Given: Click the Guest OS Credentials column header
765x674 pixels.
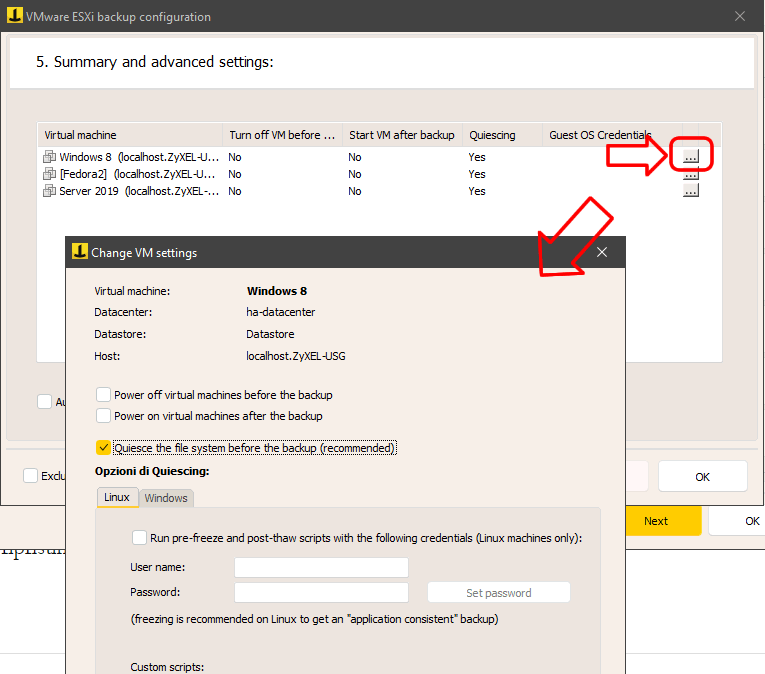Looking at the screenshot, I should [x=612, y=135].
